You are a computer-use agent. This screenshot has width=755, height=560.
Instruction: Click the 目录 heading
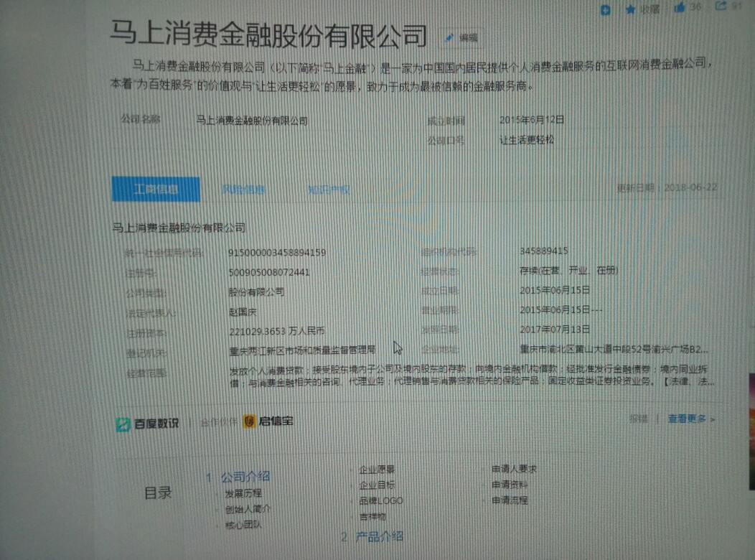tap(158, 493)
